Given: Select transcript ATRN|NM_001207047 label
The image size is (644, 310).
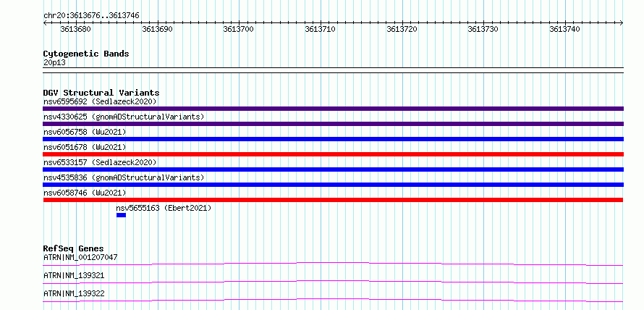Looking at the screenshot, I should 80,257.
